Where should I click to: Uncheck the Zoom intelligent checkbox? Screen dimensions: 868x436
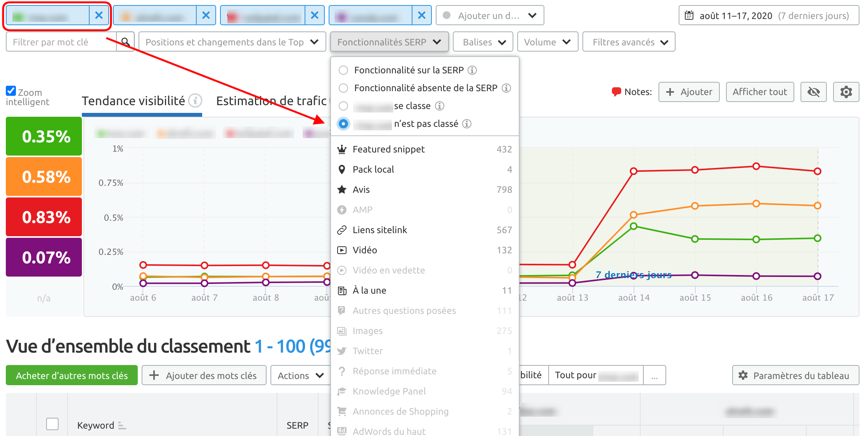11,91
